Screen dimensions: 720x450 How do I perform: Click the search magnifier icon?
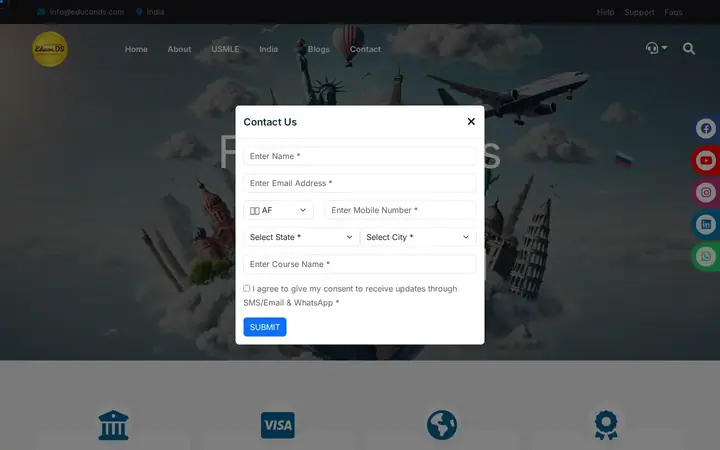click(x=688, y=48)
